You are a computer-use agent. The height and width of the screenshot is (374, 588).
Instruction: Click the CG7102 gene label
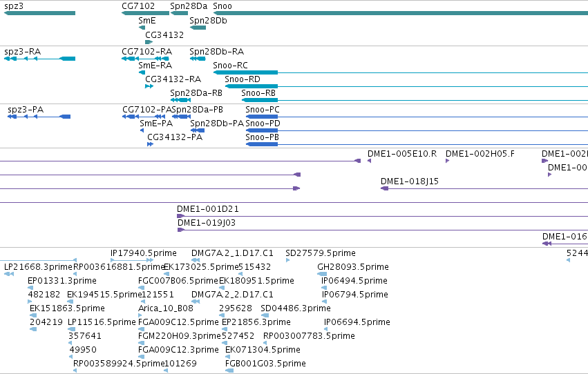click(138, 6)
